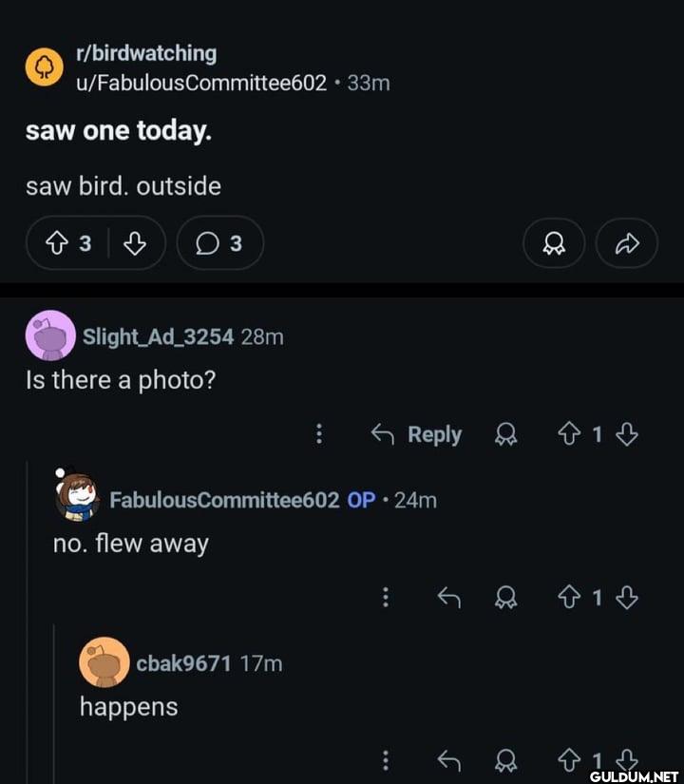Reply to Slight_Ad_3254's comment
684x784 pixels.
(x=415, y=434)
